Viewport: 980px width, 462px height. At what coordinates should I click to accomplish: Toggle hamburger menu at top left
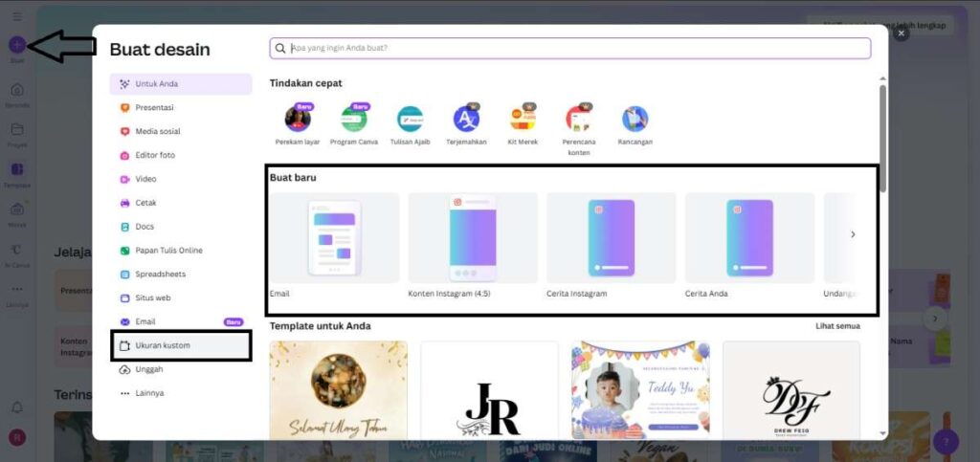17,16
